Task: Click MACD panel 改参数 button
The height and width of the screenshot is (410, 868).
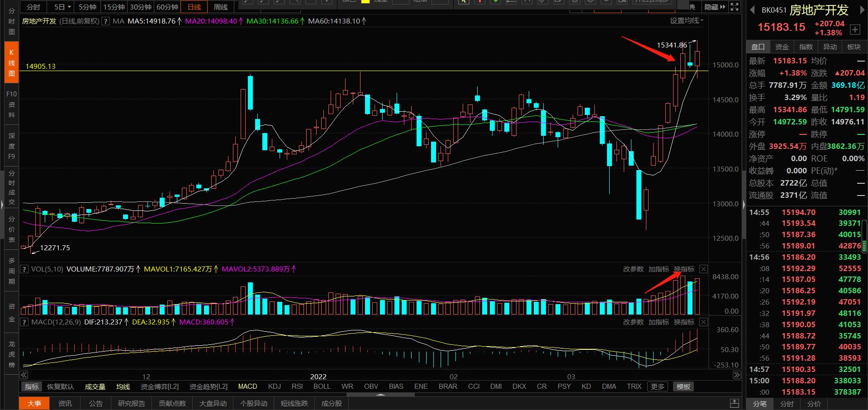Action: [633, 322]
